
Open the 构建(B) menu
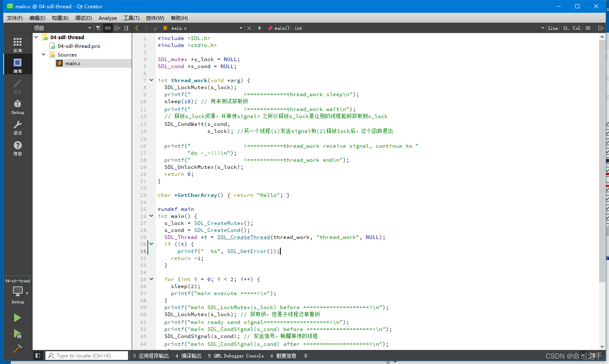click(x=60, y=18)
